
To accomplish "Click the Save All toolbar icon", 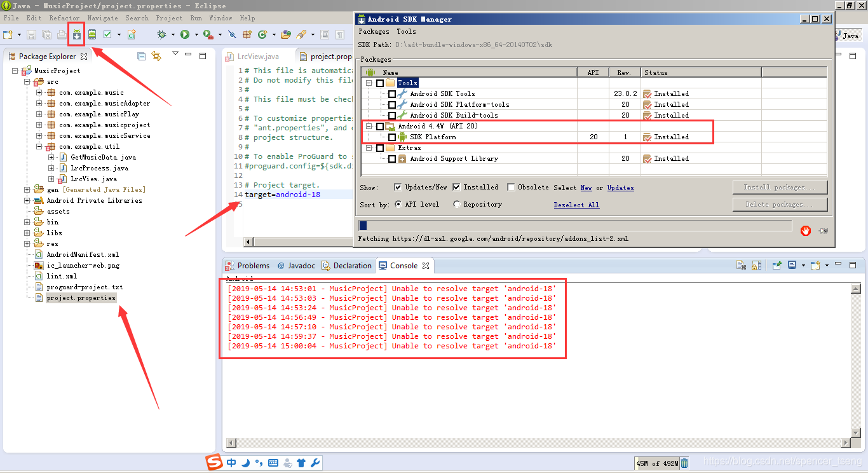I will click(x=46, y=34).
